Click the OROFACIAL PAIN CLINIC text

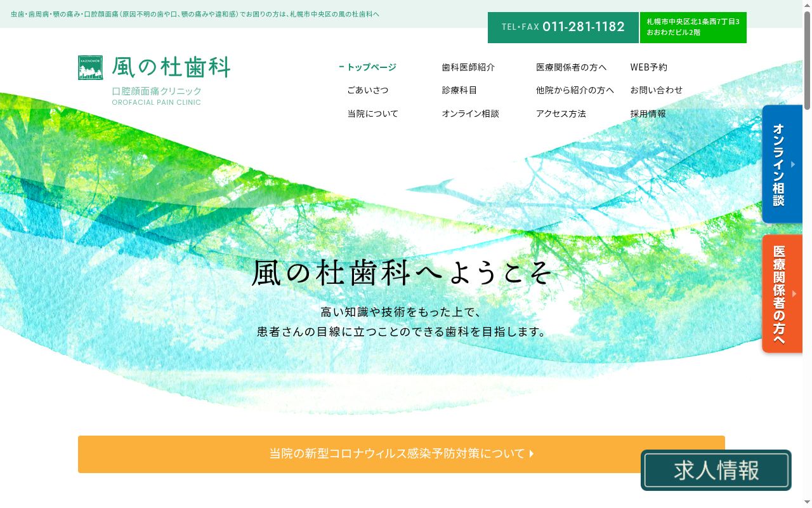coord(157,102)
